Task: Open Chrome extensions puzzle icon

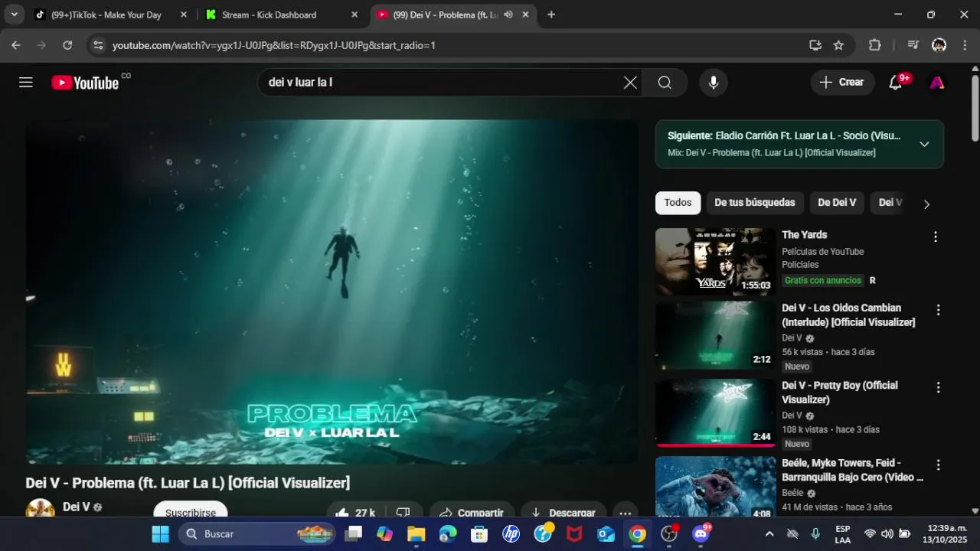Action: 875,45
